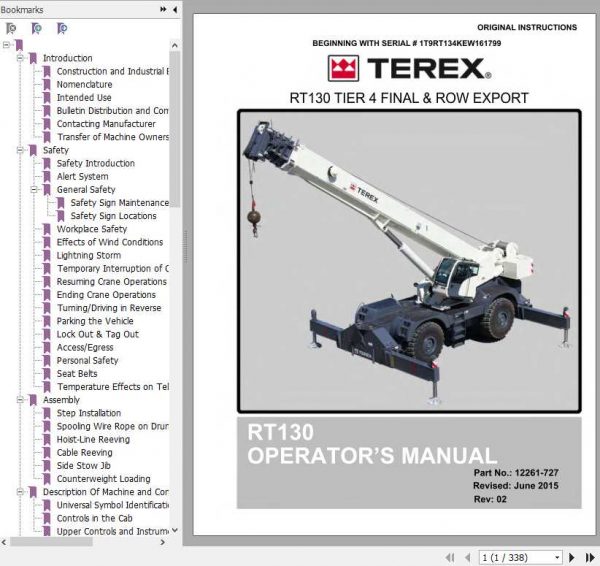Collapse the Bookmarks panel with left arrow
The image size is (600, 566).
tap(175, 10)
